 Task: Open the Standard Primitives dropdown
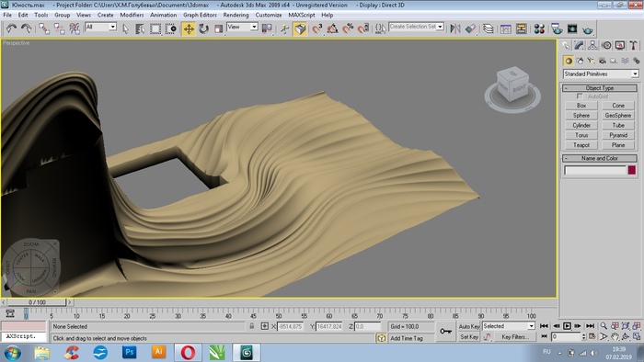[601, 74]
